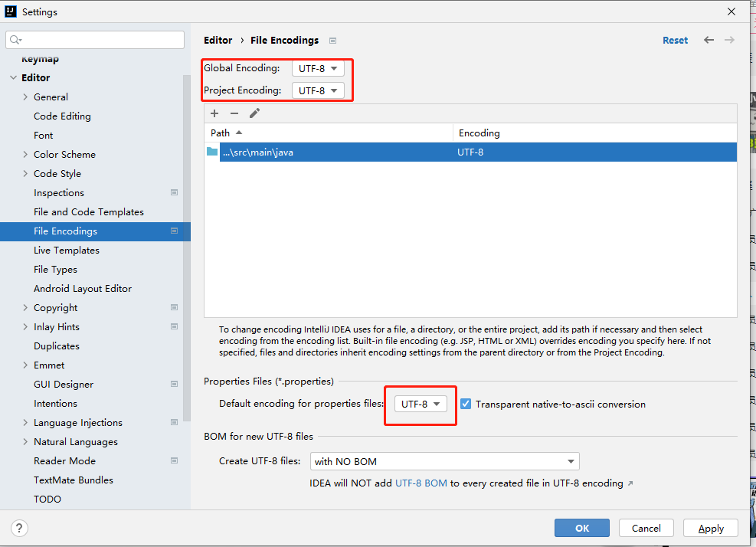Expand the Copyright node arrow
Screen dimensions: 756x547
pos(25,307)
